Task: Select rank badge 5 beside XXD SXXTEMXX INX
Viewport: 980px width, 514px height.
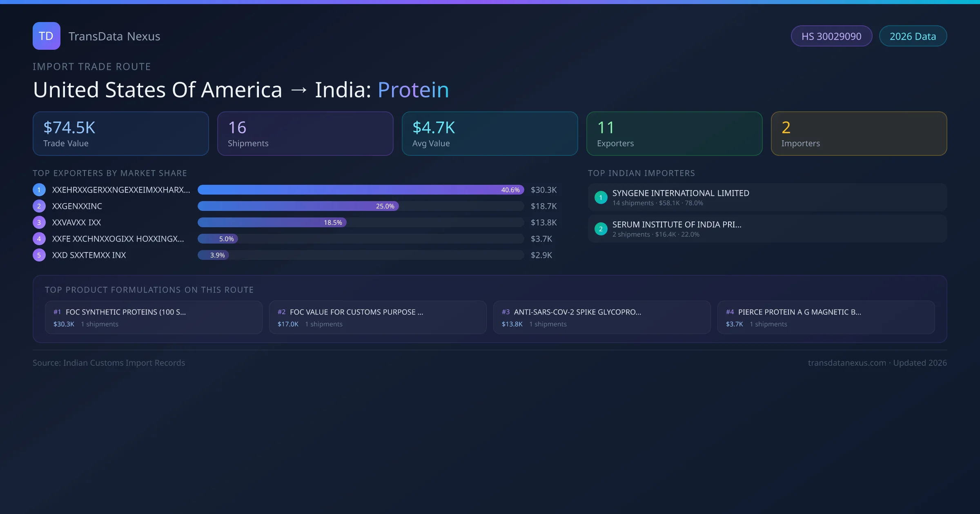Action: click(39, 255)
